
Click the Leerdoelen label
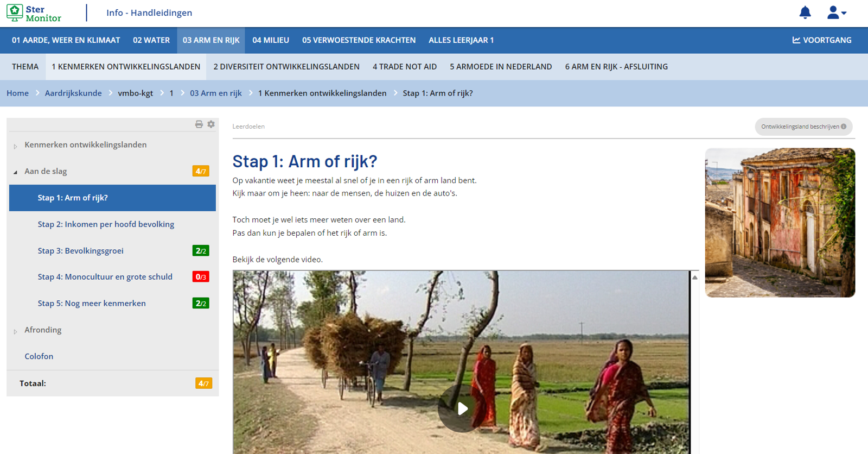pyautogui.click(x=248, y=127)
